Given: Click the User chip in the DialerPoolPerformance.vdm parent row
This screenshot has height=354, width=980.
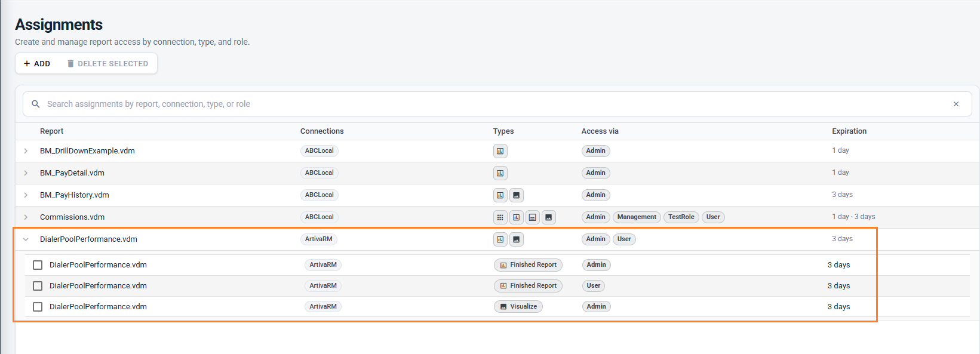Looking at the screenshot, I should click(624, 239).
